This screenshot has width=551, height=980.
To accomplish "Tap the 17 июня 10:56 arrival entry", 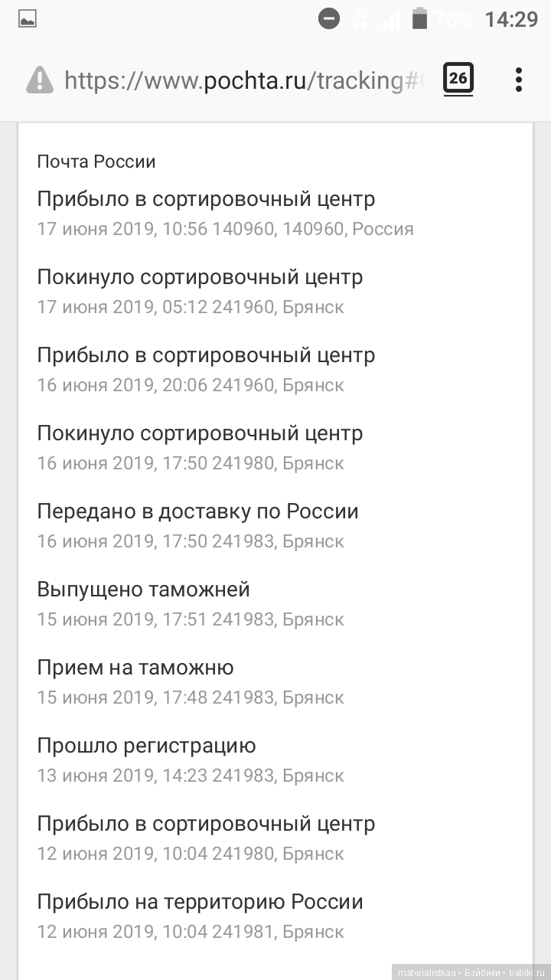I will (x=206, y=200).
